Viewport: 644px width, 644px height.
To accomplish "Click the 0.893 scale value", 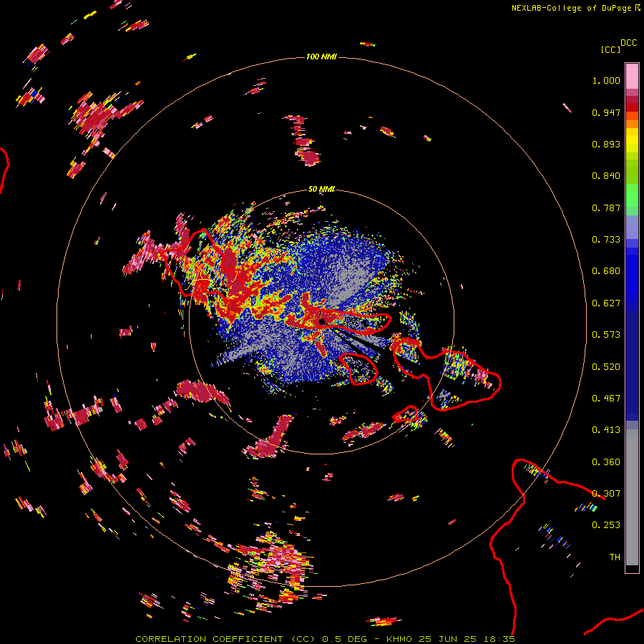I will (x=606, y=144).
